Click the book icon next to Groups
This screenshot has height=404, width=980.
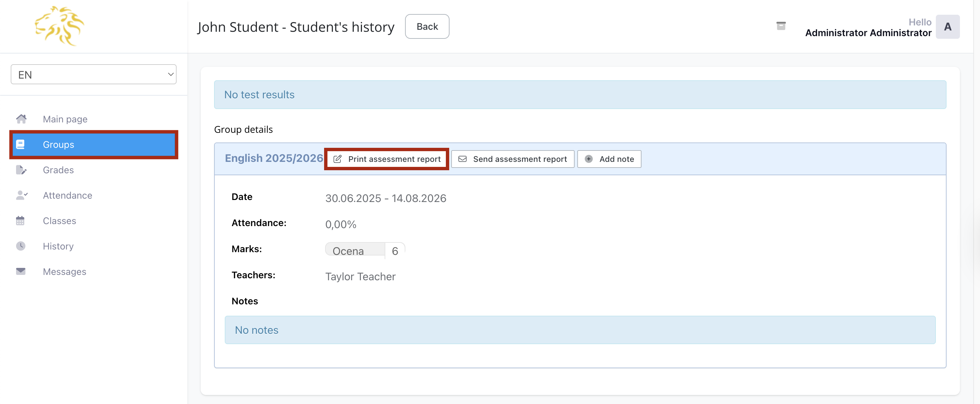[20, 144]
